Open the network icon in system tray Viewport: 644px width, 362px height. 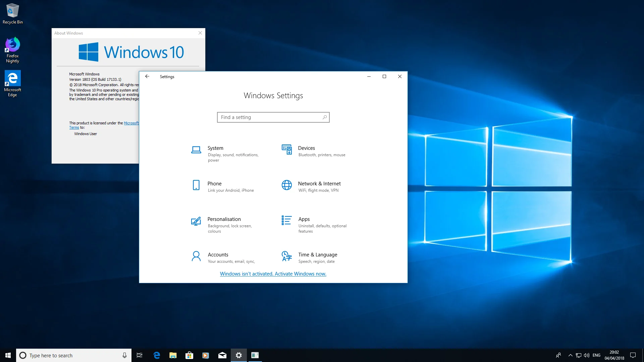[578, 355]
